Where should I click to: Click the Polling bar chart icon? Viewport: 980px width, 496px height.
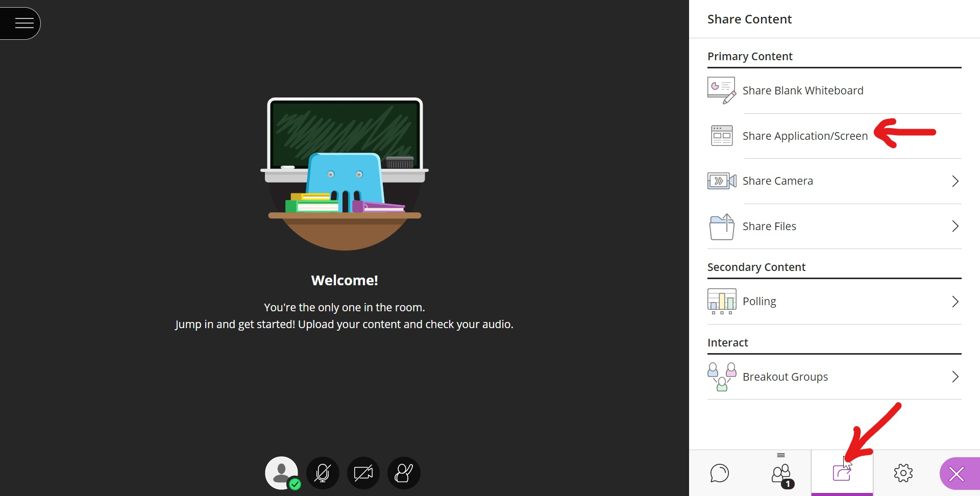pyautogui.click(x=721, y=301)
